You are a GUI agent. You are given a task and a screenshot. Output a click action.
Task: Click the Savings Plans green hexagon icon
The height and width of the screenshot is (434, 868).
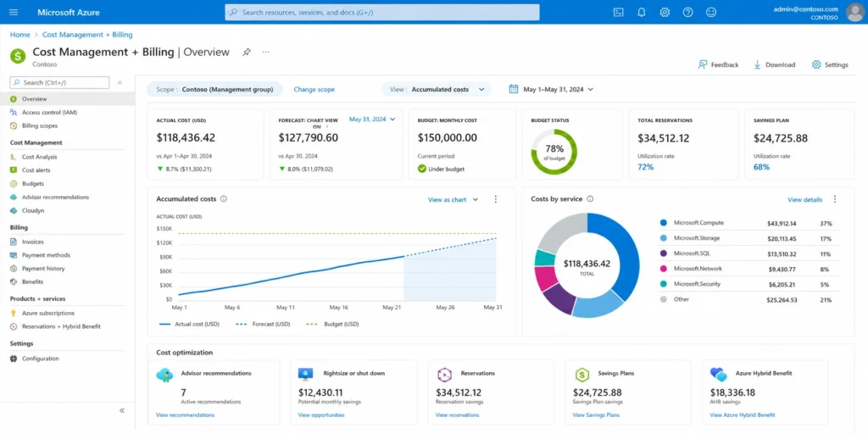pyautogui.click(x=581, y=375)
